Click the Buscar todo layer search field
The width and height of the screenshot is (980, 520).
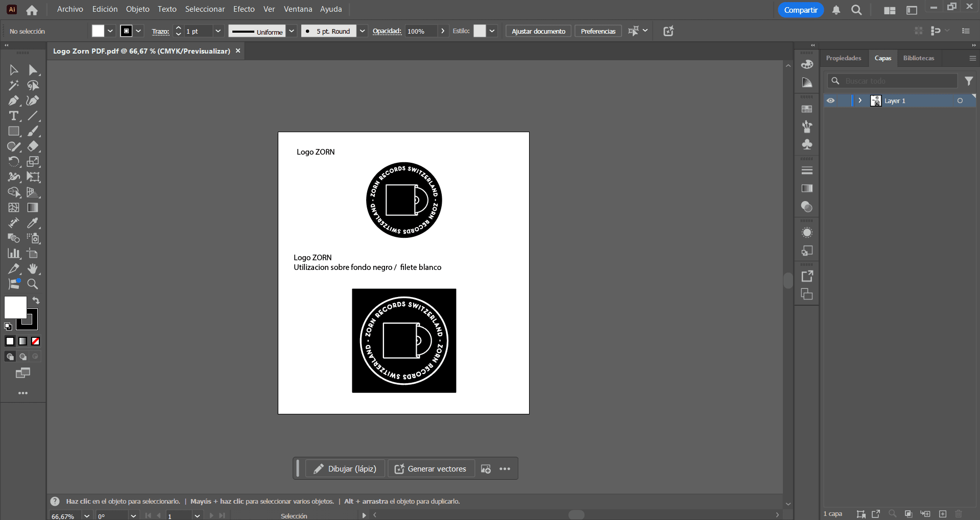coord(892,81)
